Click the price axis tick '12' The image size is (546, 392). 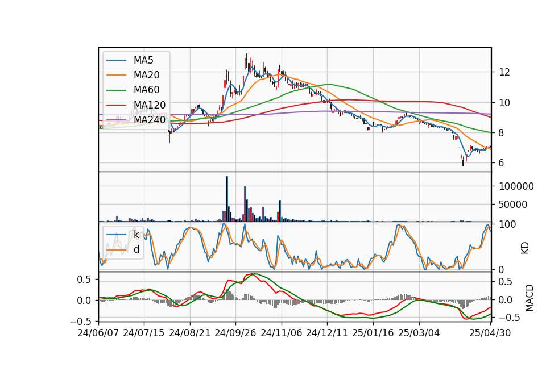504,72
